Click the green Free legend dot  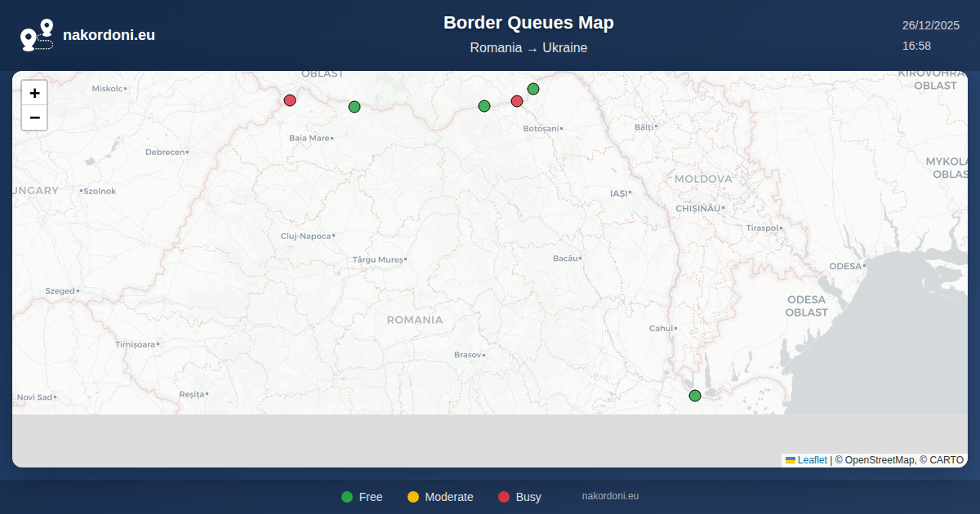point(347,497)
